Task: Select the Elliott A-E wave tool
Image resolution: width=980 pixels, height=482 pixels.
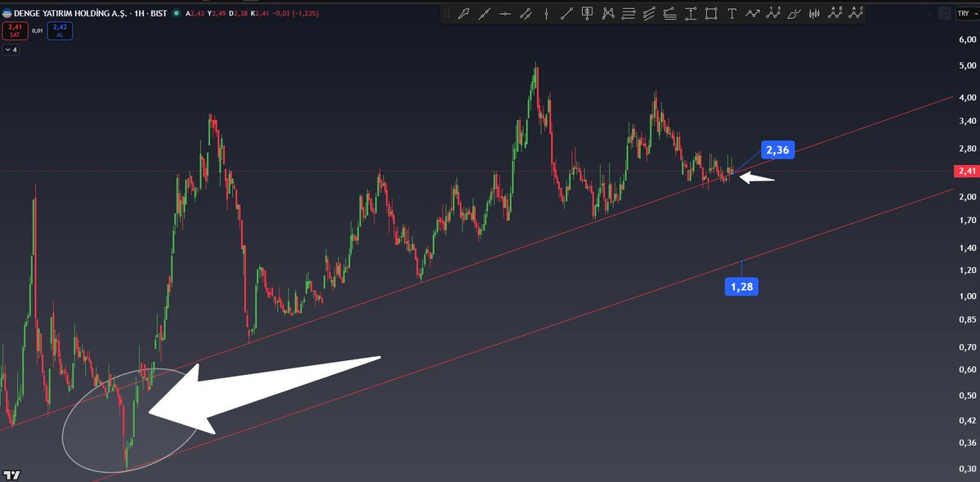Action: (835, 12)
